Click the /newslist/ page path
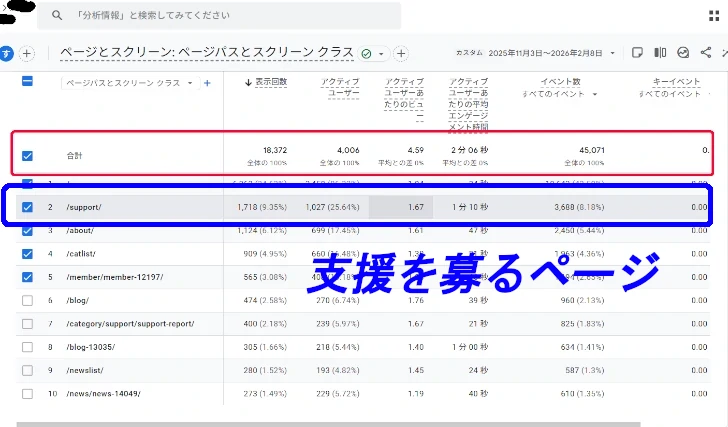The width and height of the screenshot is (728, 427). 85,370
